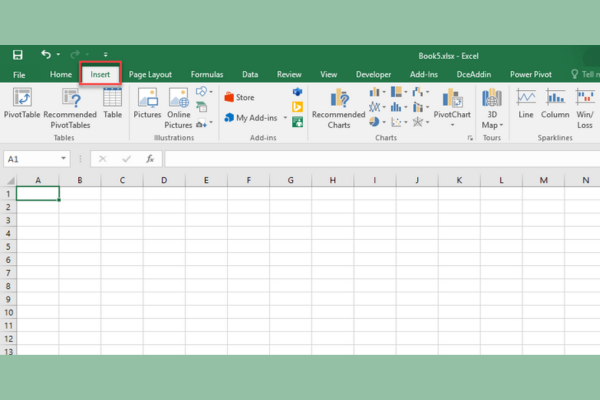Image resolution: width=600 pixels, height=400 pixels.
Task: Insert a hierarchy chart
Action: tap(399, 92)
